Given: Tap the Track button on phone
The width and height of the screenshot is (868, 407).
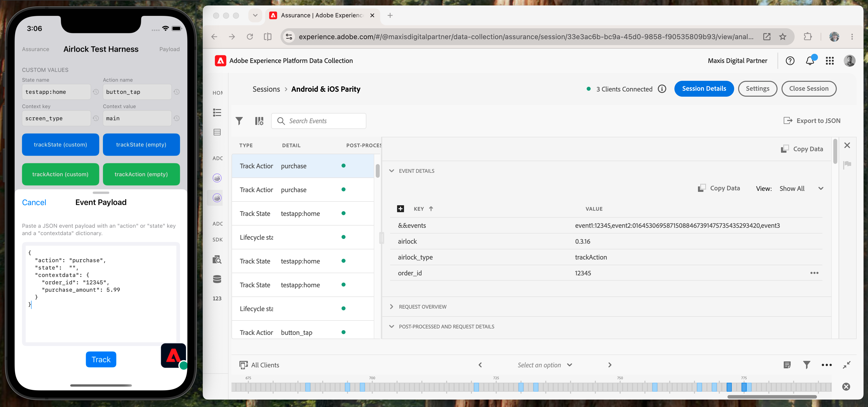Looking at the screenshot, I should coord(101,359).
